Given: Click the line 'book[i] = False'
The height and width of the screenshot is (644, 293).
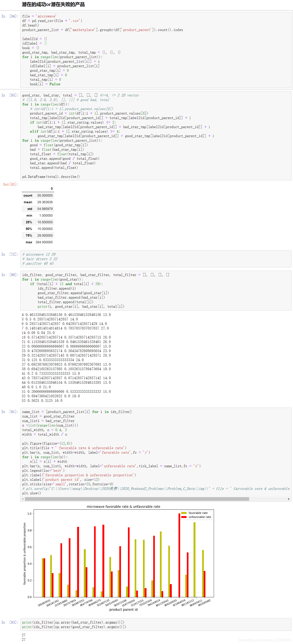Looking at the screenshot, I should tap(45, 84).
